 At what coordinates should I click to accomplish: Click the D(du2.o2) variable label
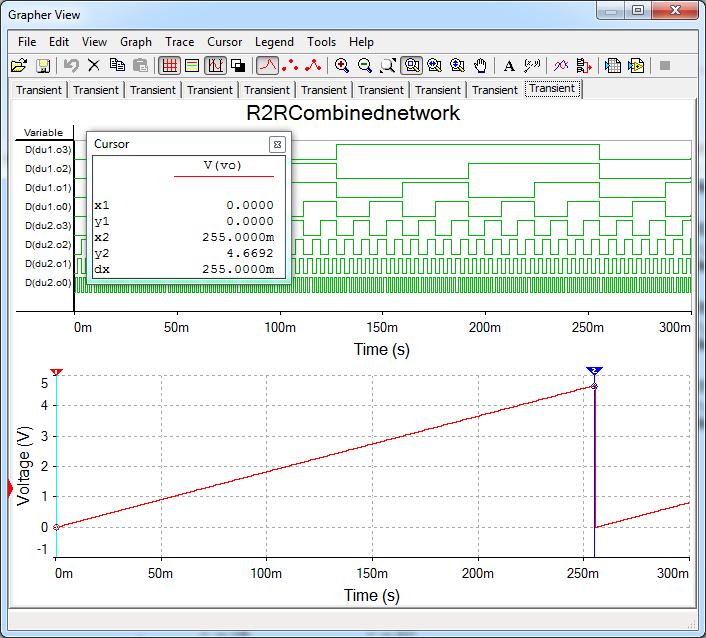pyautogui.click(x=48, y=244)
